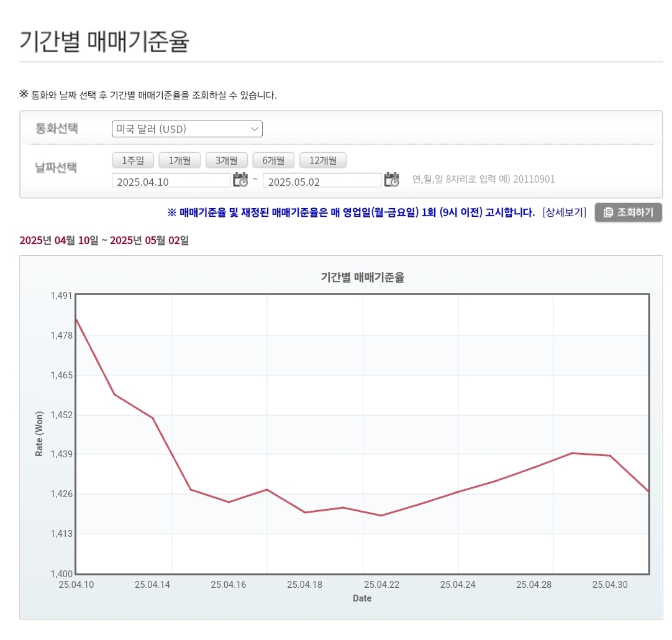Screen dimensions: 672x640
Task: Select the 6개월 period button
Action: [273, 160]
